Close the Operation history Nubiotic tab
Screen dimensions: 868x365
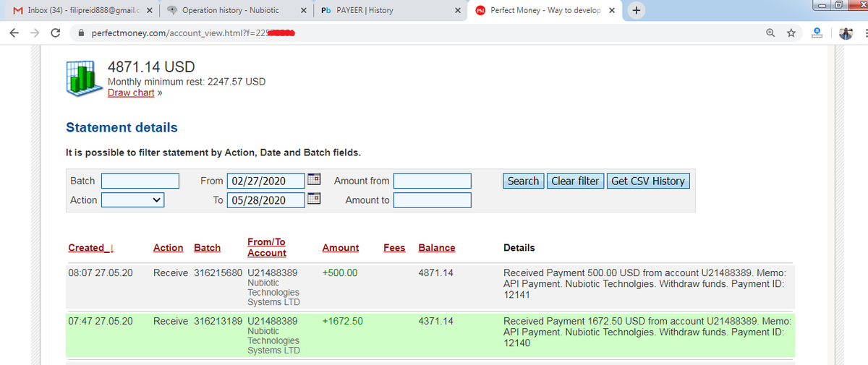click(302, 11)
